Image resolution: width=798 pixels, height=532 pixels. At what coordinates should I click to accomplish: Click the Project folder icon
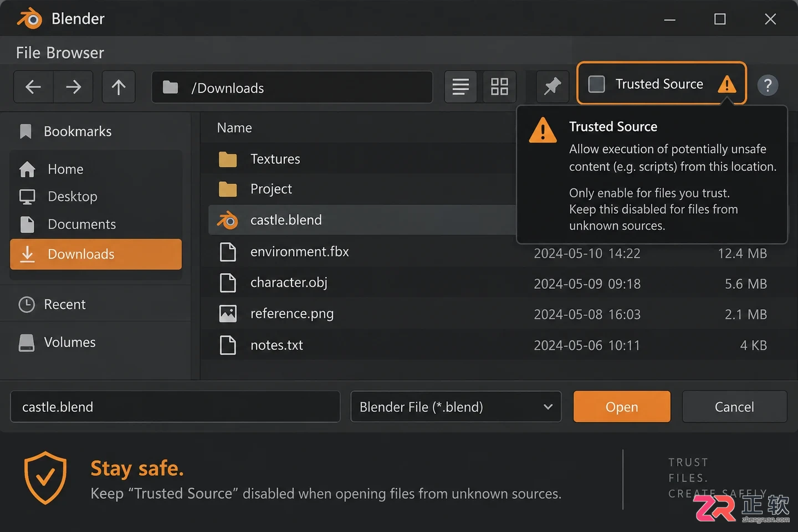pos(228,190)
